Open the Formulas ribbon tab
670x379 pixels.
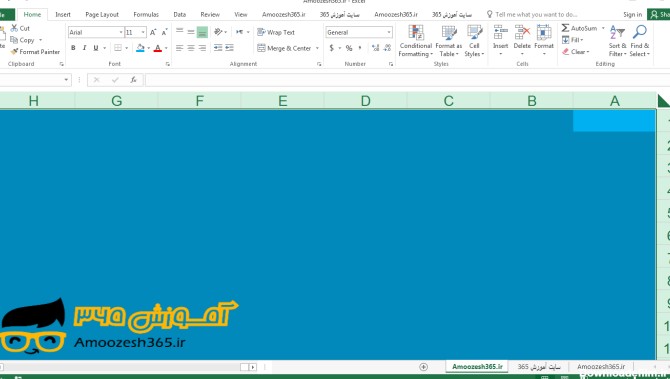pos(146,15)
